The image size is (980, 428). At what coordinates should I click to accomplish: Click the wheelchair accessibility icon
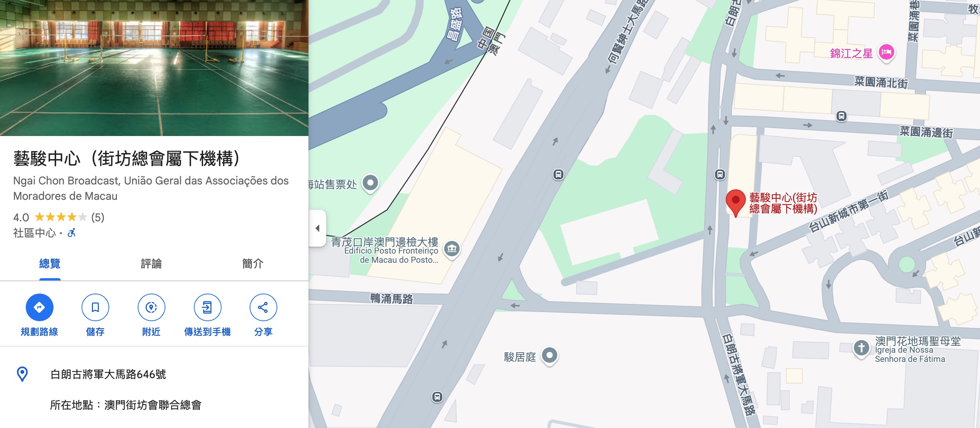tap(72, 232)
